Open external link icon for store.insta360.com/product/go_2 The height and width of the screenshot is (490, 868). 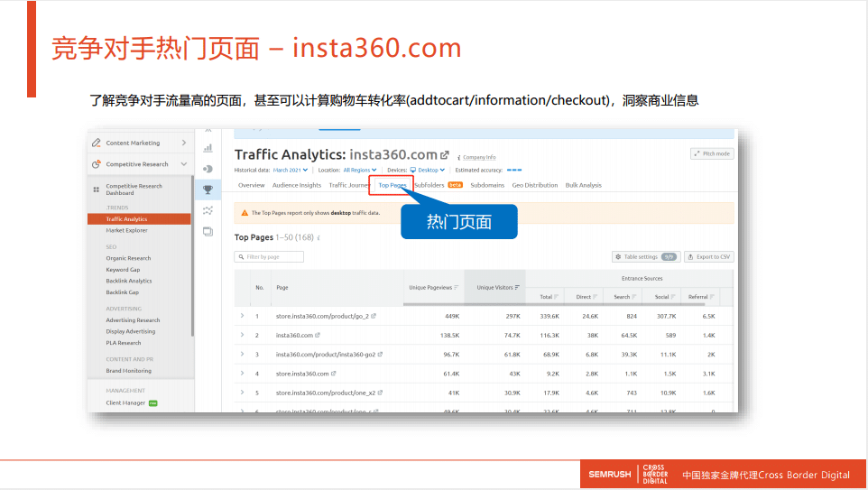[x=374, y=317]
